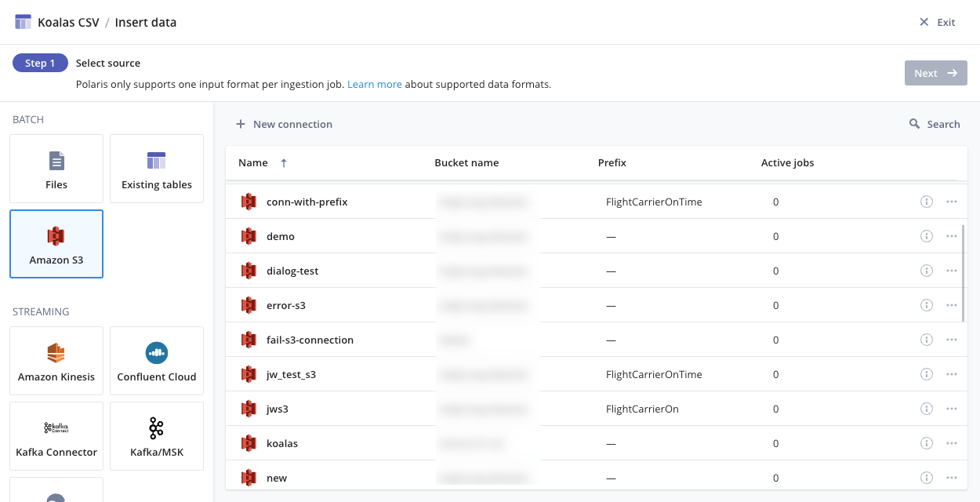
Task: Open actions menu for fail-s3-connection
Action: (x=952, y=340)
